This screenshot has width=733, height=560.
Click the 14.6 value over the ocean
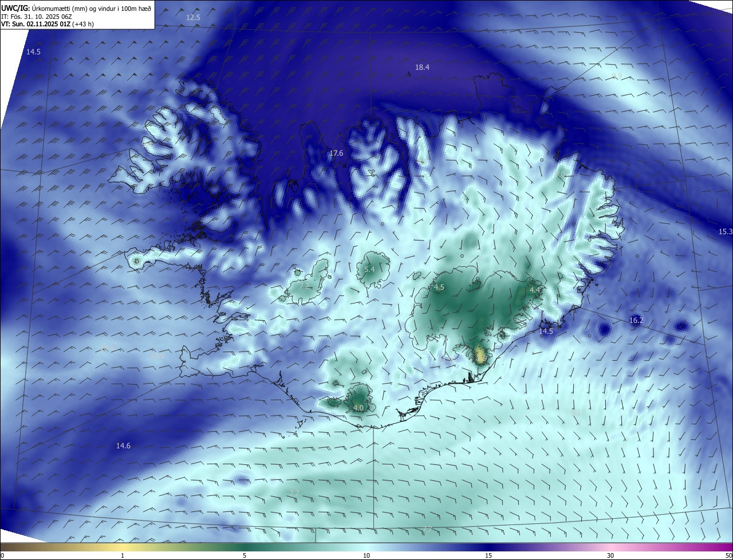pos(123,446)
